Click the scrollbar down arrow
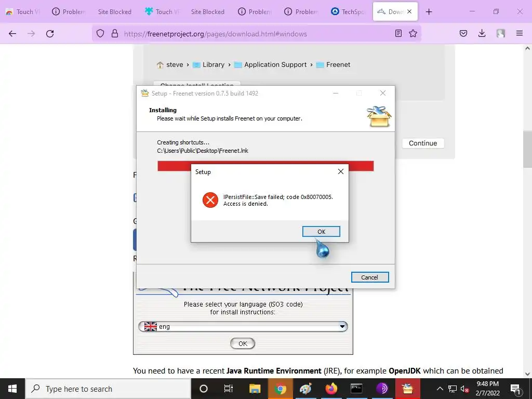532x399 pixels. coord(527,374)
